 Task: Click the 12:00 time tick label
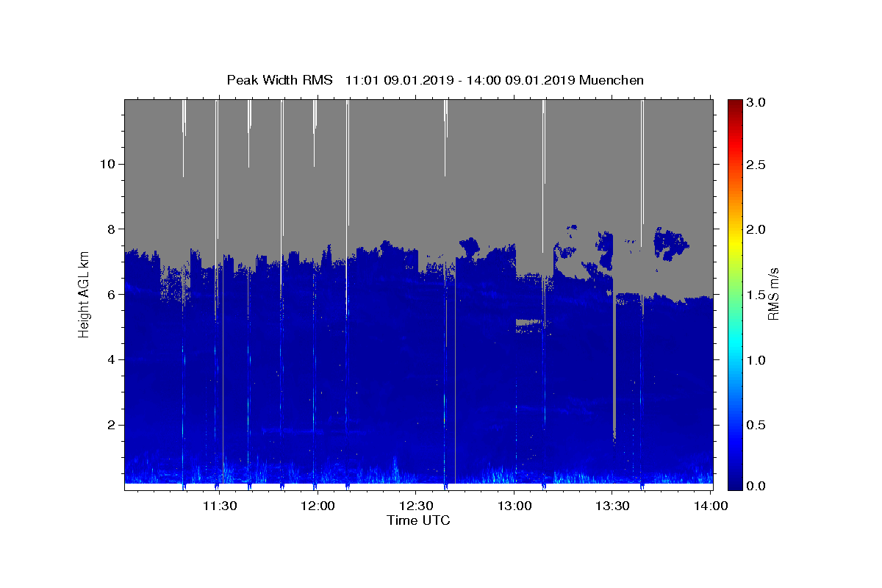click(318, 506)
